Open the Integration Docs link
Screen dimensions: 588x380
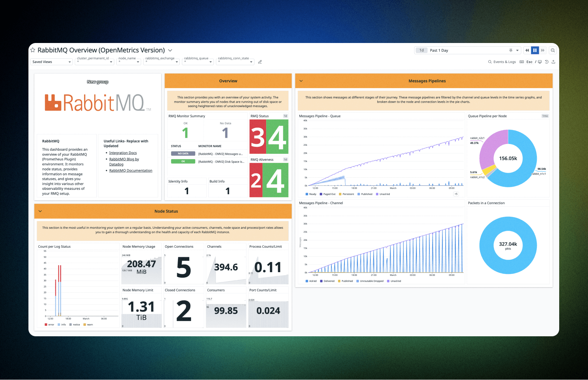(123, 153)
